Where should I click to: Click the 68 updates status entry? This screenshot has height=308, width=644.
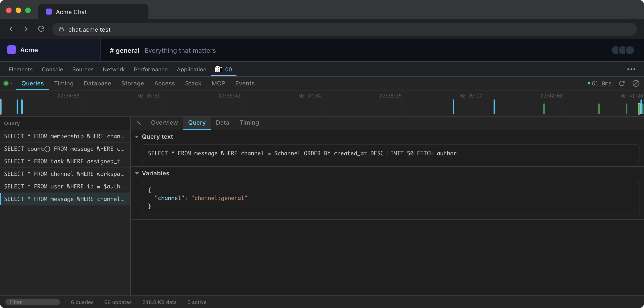[x=118, y=302]
